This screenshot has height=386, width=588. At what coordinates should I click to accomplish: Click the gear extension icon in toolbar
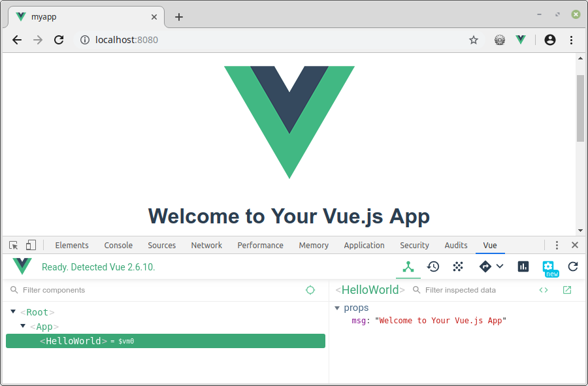point(500,40)
